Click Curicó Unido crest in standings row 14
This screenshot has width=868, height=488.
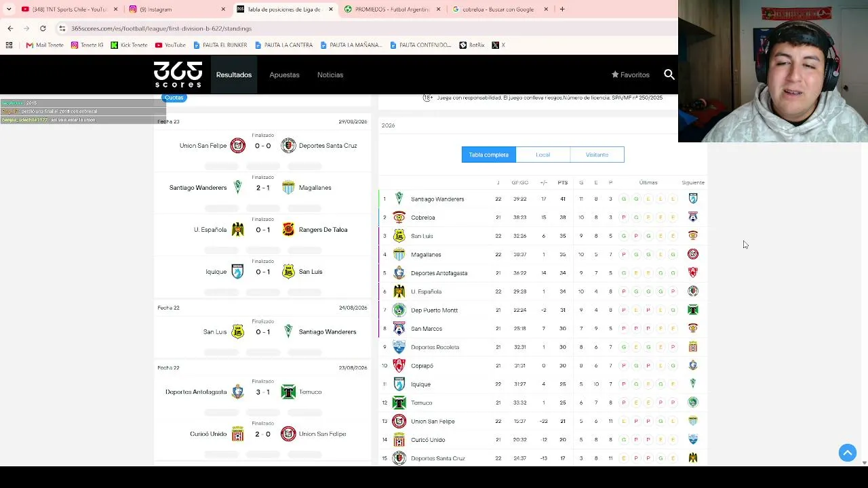(x=399, y=440)
